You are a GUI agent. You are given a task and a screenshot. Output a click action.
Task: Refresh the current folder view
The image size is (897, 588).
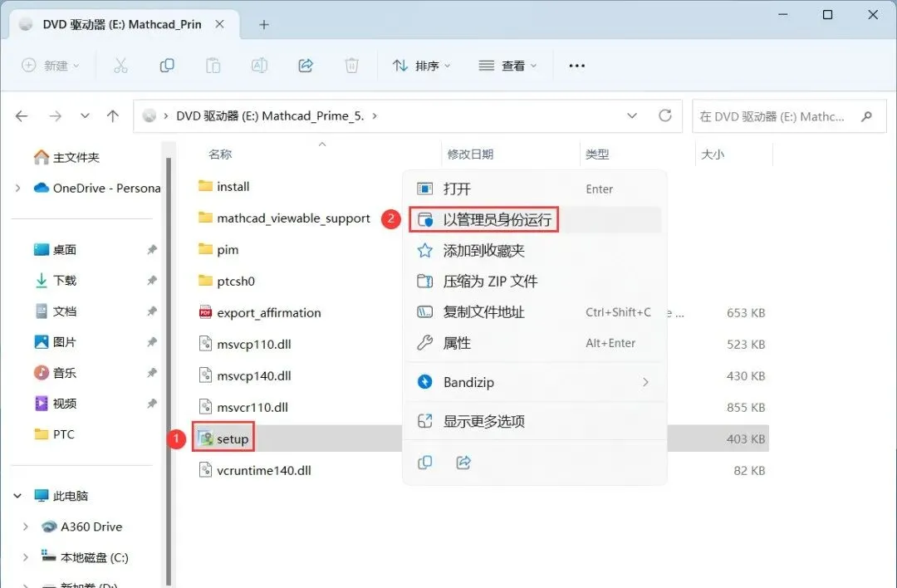tap(664, 115)
